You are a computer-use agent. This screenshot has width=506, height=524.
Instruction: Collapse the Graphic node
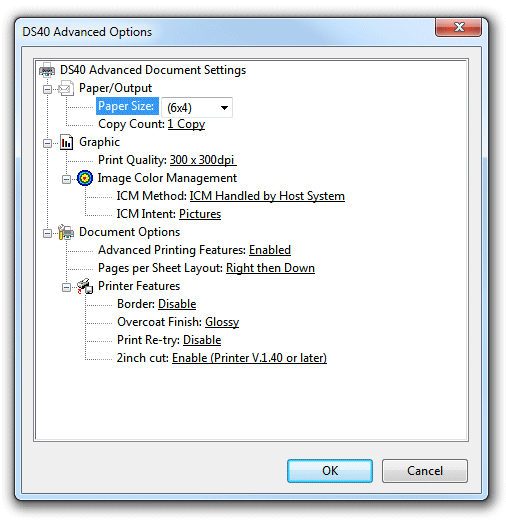pos(47,143)
